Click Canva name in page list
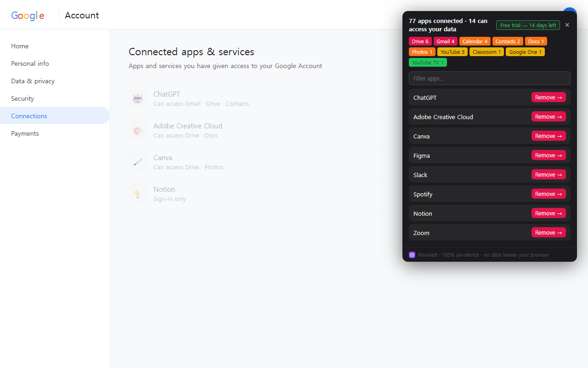 tap(163, 158)
